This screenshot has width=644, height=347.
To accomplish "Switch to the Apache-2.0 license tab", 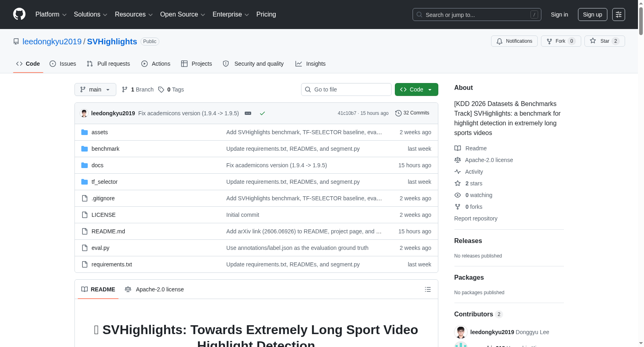I will pyautogui.click(x=154, y=289).
